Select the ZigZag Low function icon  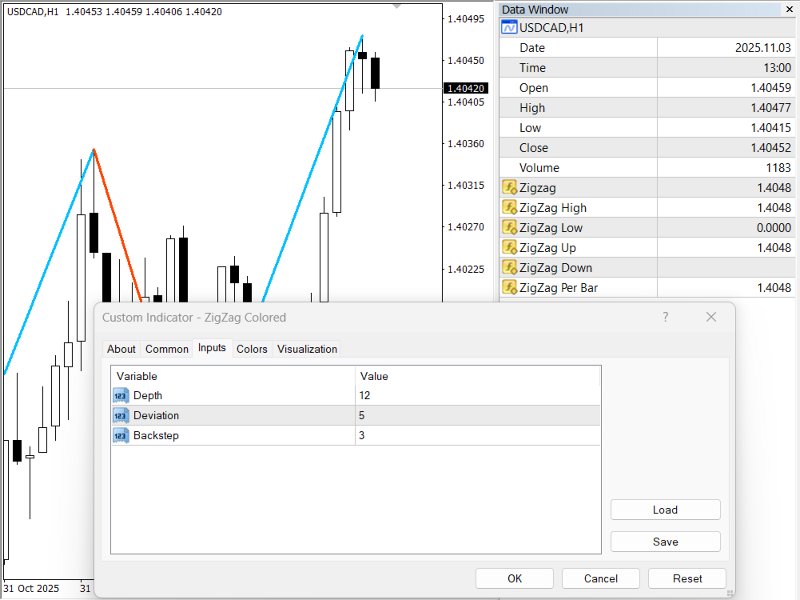pos(512,227)
